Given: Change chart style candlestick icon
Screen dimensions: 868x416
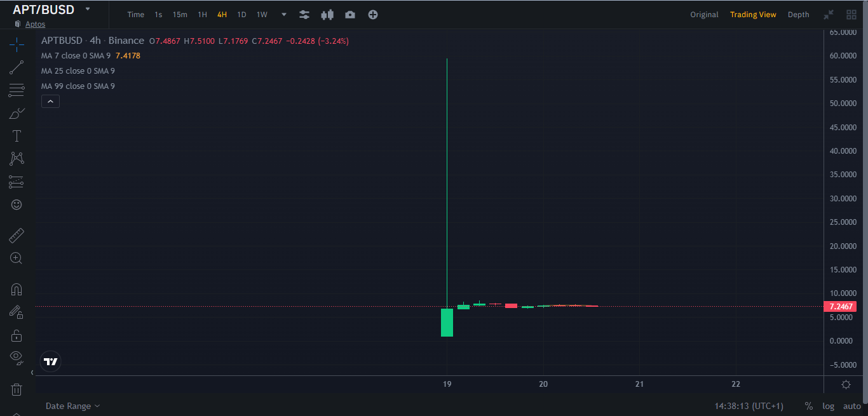Looking at the screenshot, I should pos(327,15).
